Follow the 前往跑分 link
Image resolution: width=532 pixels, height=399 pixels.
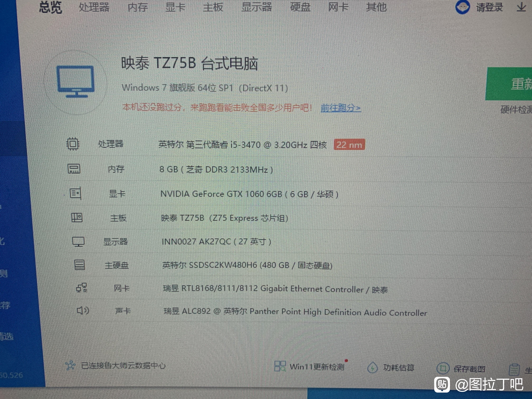(x=341, y=108)
